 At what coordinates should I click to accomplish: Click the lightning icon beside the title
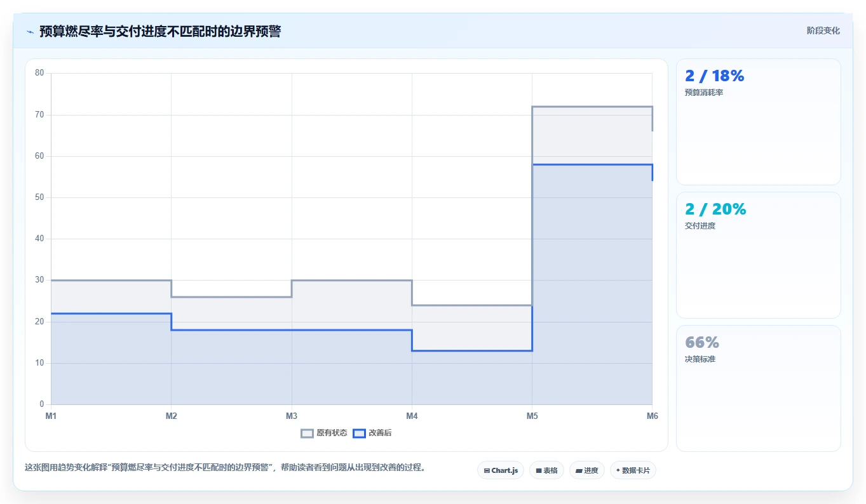coord(30,32)
